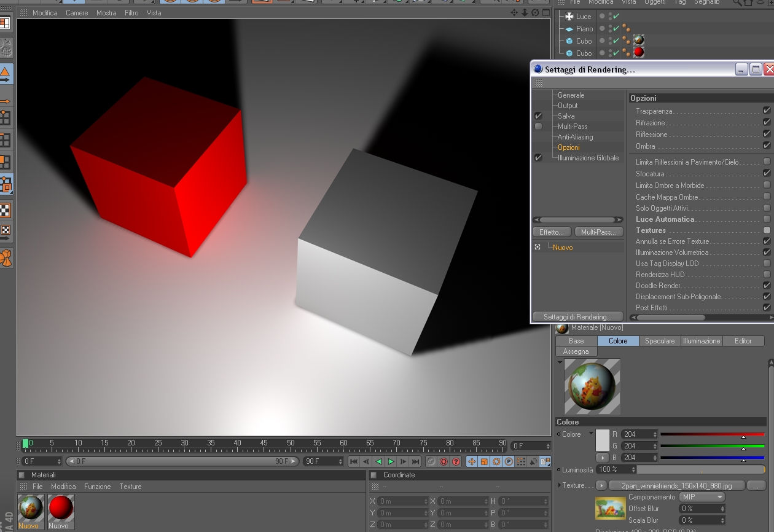Toggle the position keyframe move icon

[472, 461]
